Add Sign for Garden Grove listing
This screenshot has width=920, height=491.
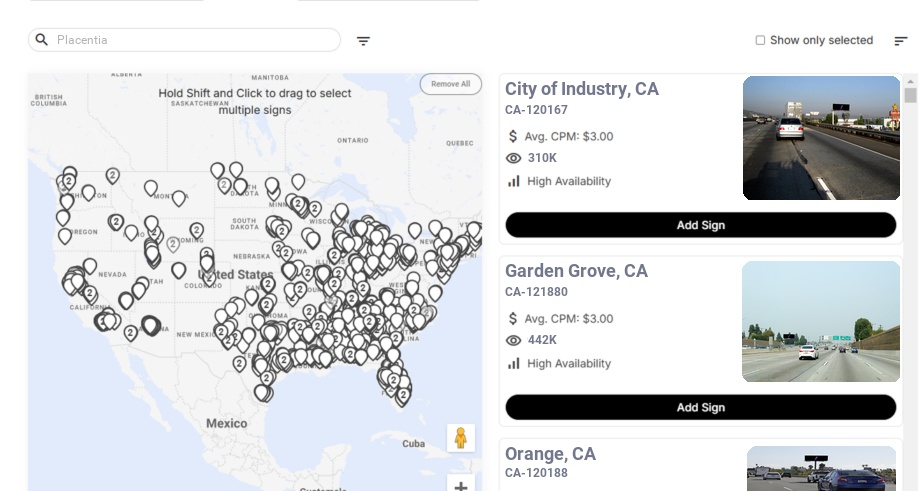point(700,407)
